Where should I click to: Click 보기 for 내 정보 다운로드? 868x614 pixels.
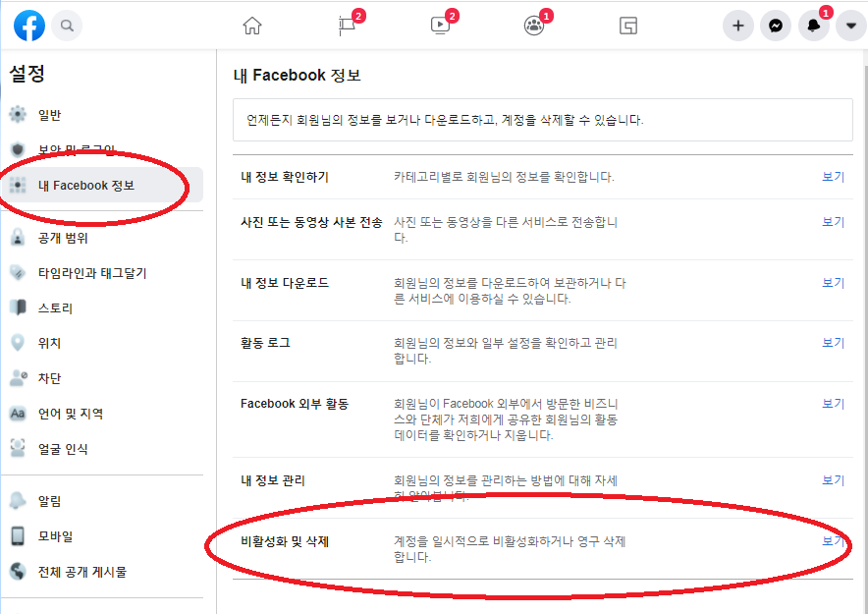coord(833,282)
